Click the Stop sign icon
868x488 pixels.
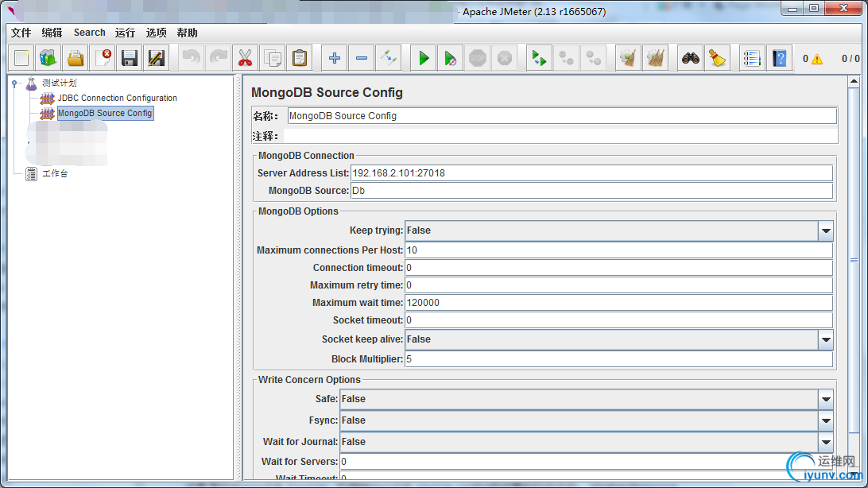pos(477,58)
